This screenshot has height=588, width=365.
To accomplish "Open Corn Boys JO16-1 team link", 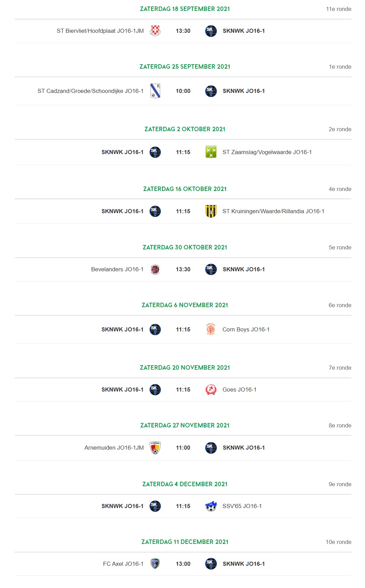I will point(246,329).
